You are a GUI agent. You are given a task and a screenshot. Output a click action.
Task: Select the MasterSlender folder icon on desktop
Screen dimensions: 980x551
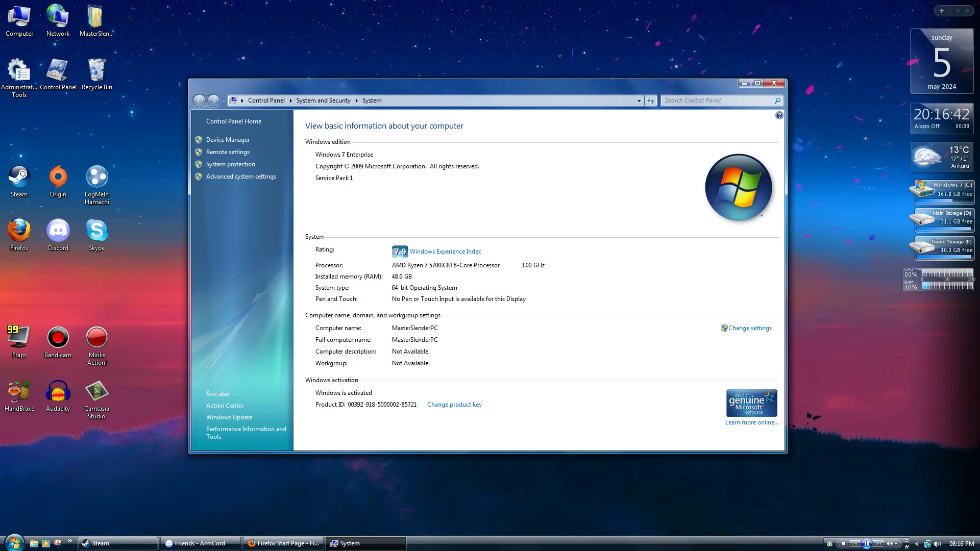pyautogui.click(x=97, y=20)
